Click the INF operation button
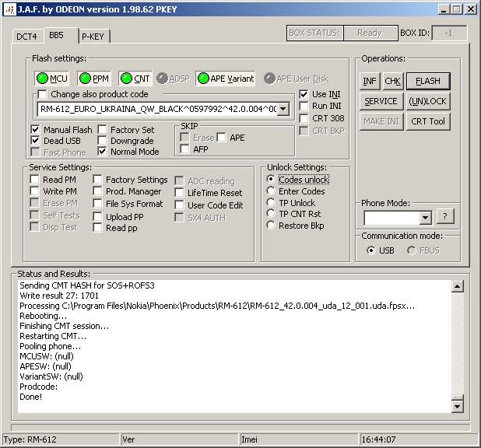The width and height of the screenshot is (481, 448). click(370, 81)
